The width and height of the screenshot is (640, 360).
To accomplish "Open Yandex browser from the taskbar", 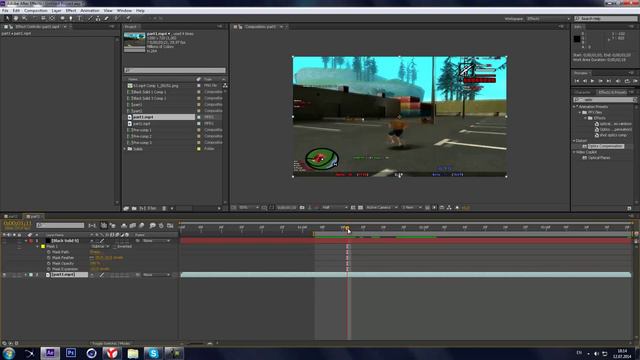I will [112, 353].
